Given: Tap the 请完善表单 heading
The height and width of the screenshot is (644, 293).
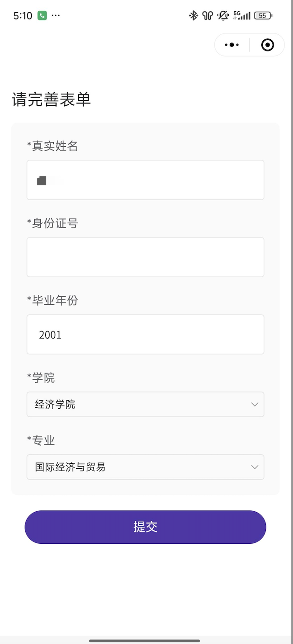Looking at the screenshot, I should tap(52, 100).
